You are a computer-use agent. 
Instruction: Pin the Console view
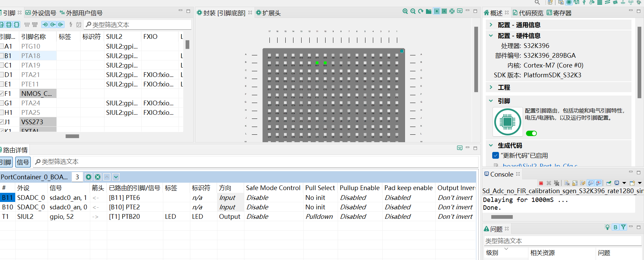609,183
